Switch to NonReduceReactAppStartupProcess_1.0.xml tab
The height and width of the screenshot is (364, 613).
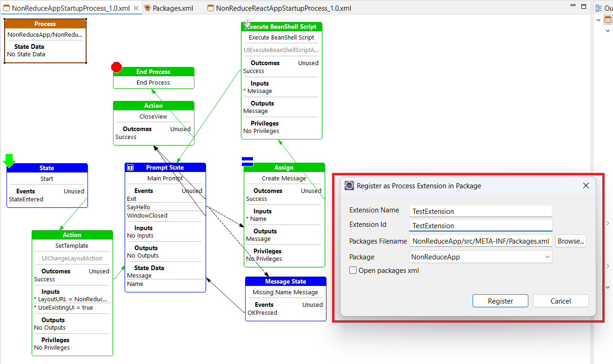pos(280,8)
